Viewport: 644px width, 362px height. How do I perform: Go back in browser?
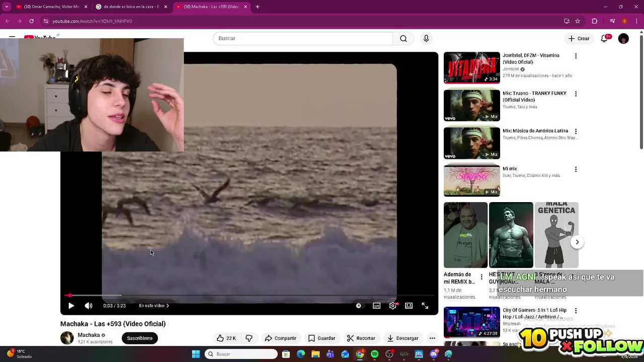coord(7,21)
